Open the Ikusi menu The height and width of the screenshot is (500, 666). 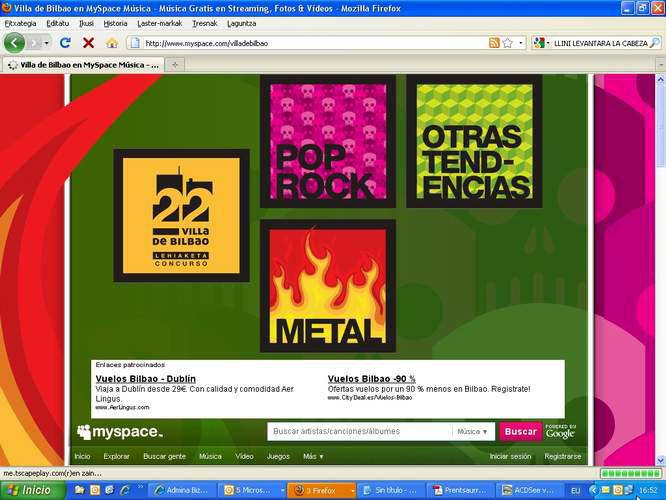tap(87, 23)
